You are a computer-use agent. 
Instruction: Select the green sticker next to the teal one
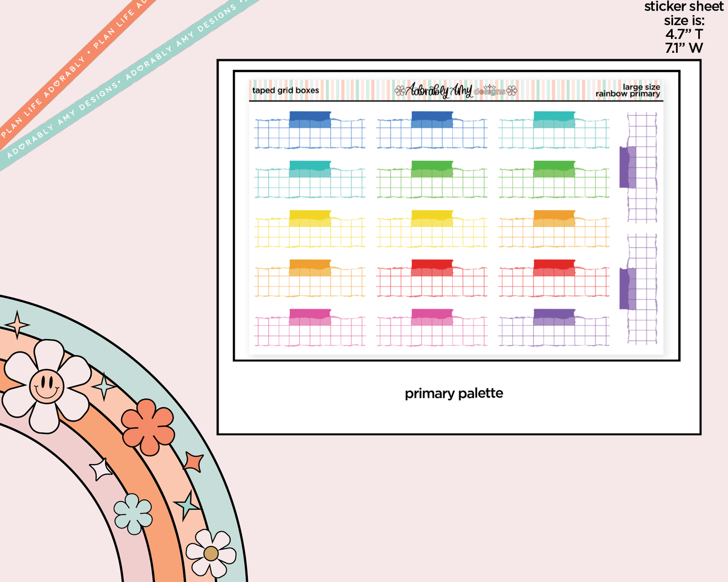pyautogui.click(x=432, y=179)
